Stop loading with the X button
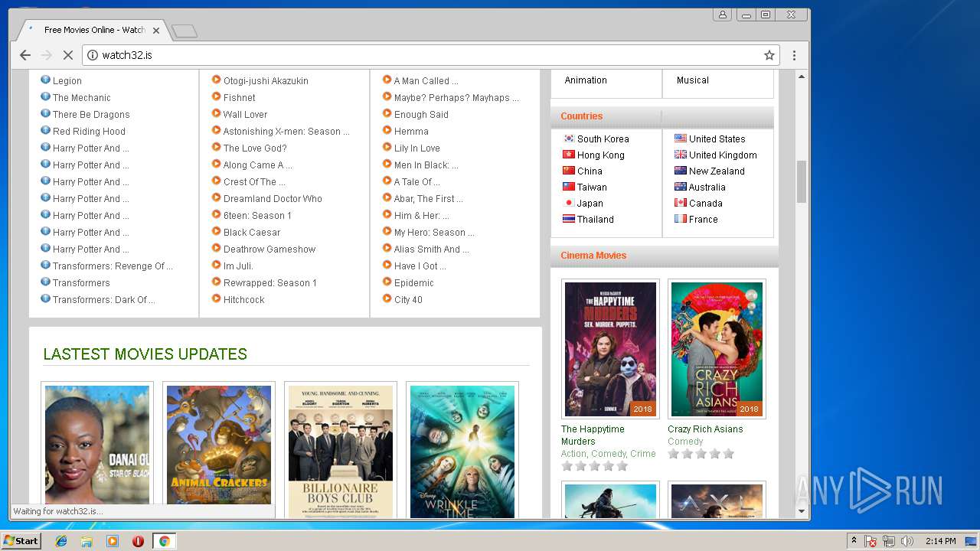Viewport: 980px width, 551px height. [x=67, y=55]
